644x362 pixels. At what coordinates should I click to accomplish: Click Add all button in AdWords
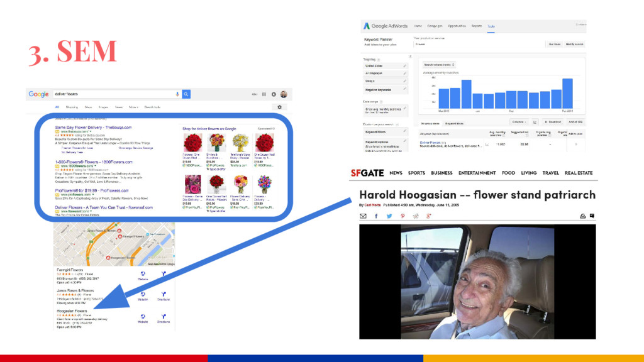[x=575, y=122]
